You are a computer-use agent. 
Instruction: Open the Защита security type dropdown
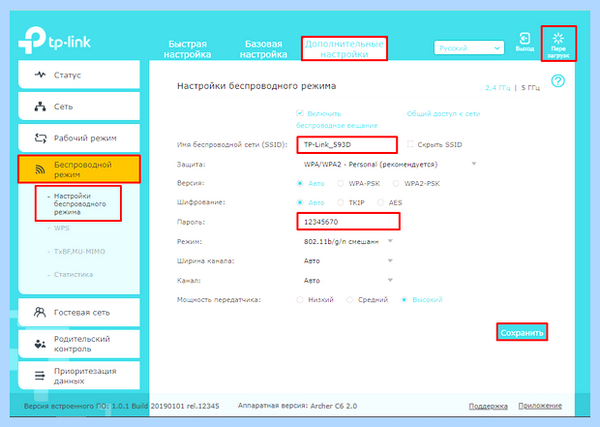tap(389, 164)
